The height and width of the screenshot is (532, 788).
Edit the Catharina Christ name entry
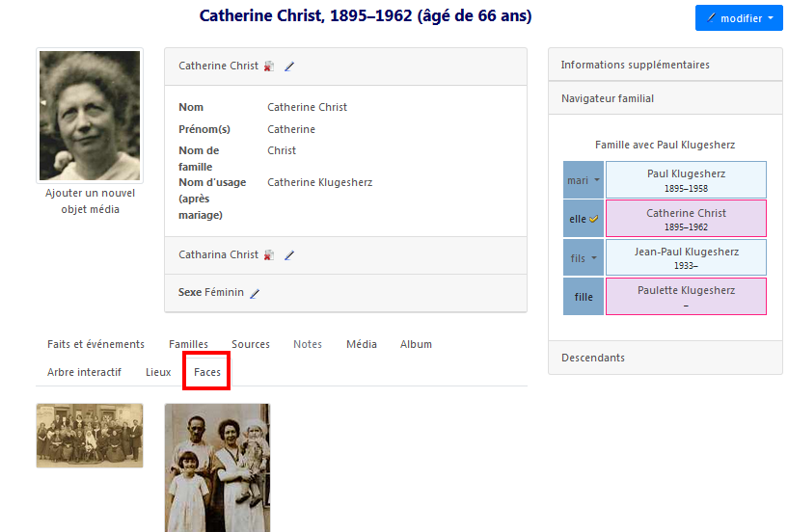(289, 255)
